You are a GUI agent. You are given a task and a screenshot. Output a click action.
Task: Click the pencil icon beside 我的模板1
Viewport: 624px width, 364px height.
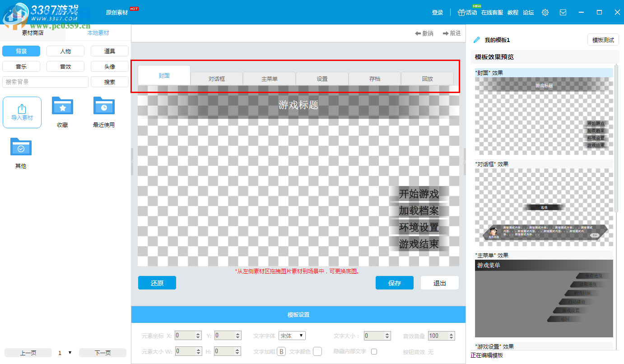(x=476, y=40)
